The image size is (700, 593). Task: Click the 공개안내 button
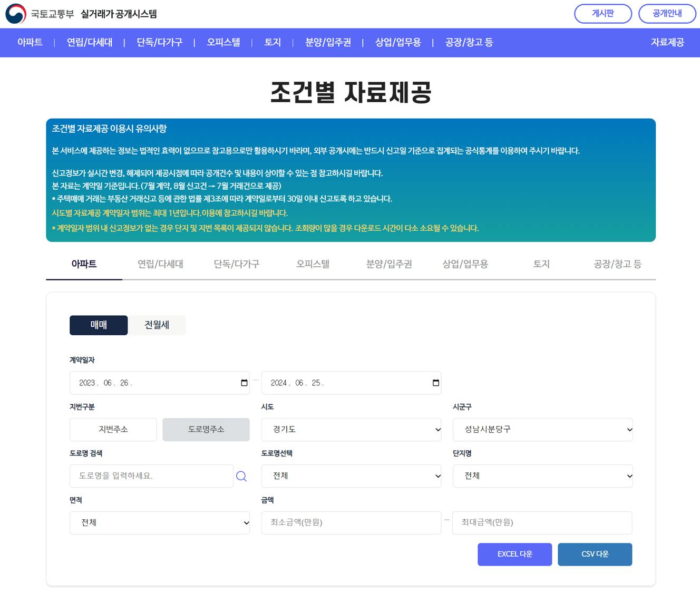[667, 14]
